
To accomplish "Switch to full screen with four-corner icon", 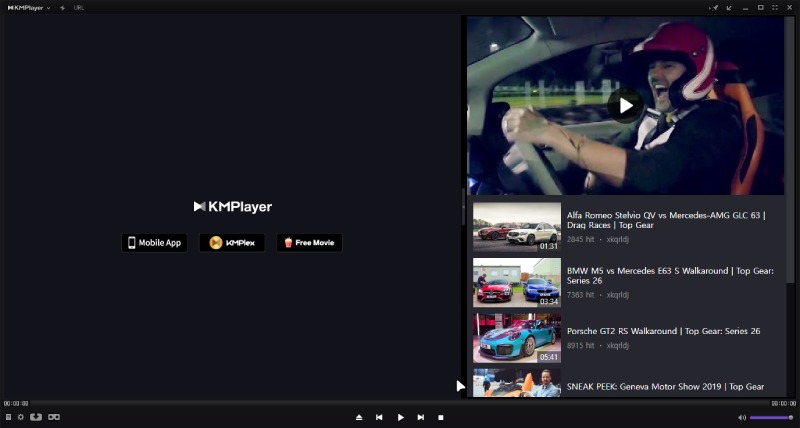I will 775,8.
